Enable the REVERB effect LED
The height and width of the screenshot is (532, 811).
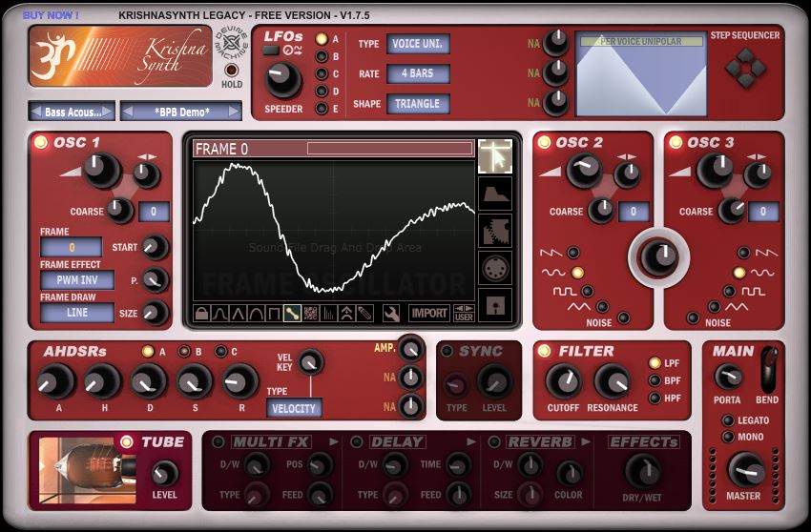(x=494, y=442)
